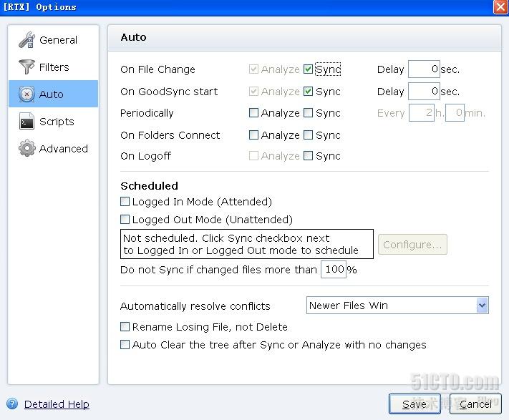509x420 pixels.
Task: Click the 'Periodically' label
Action: tap(147, 113)
